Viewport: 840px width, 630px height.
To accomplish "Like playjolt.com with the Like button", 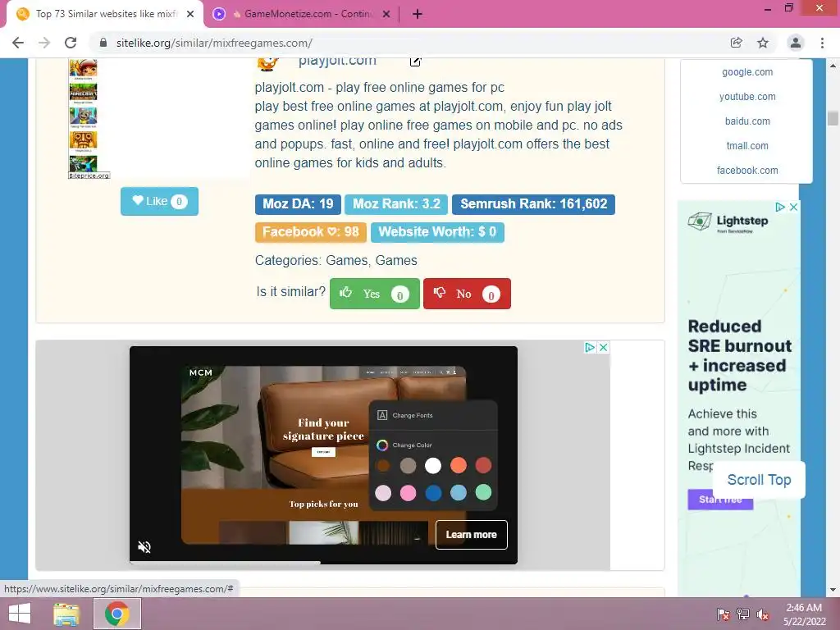I will point(159,202).
